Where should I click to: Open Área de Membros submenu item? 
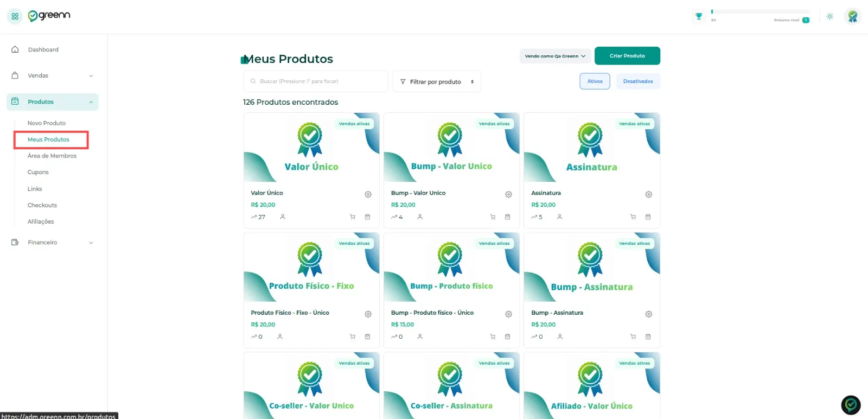52,156
